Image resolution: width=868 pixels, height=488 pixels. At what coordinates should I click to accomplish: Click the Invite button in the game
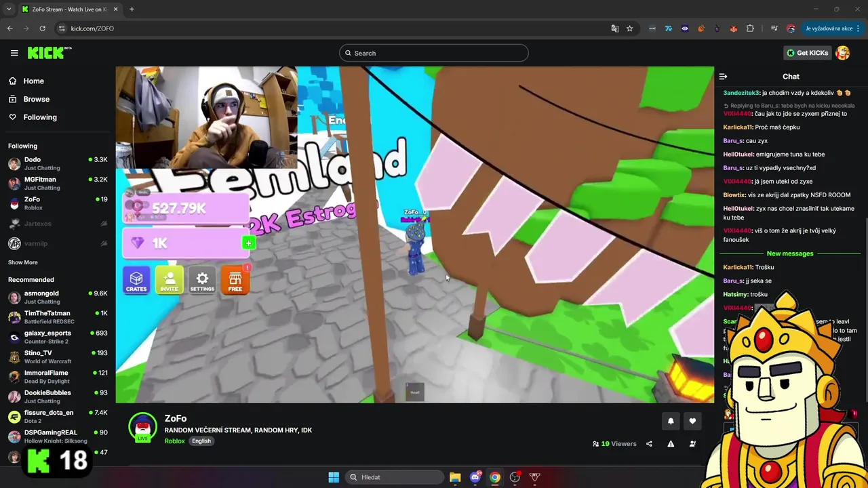tap(169, 280)
